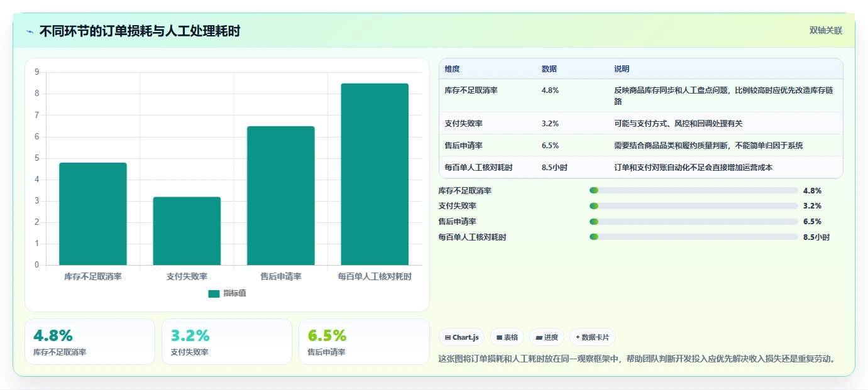Click the description beginning 可能与支付方式
The height and width of the screenshot is (390, 868).
[678, 124]
